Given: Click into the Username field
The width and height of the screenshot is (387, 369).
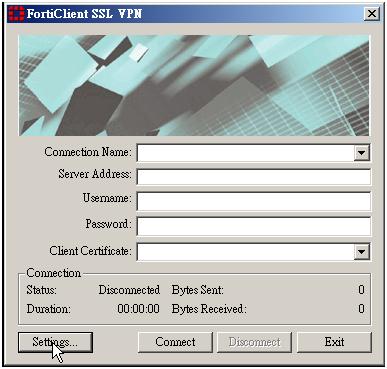Looking at the screenshot, I should (x=254, y=202).
